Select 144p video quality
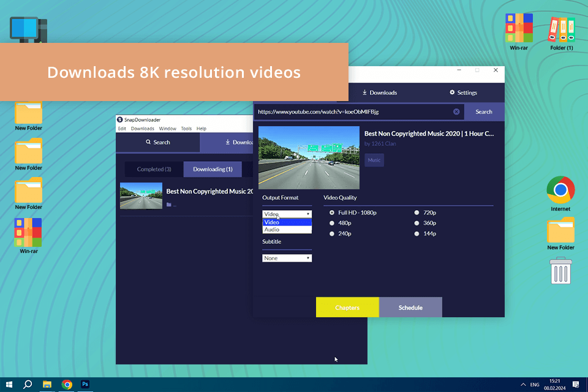Screen dimensions: 588x392 [x=417, y=233]
